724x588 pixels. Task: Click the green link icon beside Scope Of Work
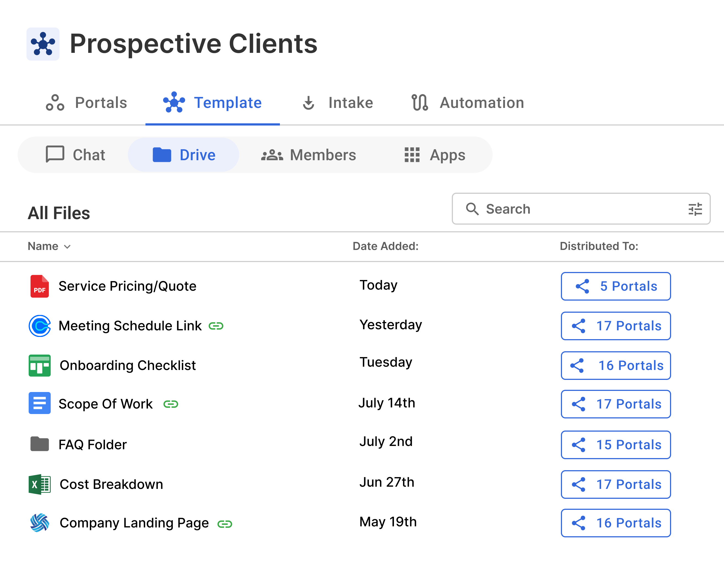point(171,404)
